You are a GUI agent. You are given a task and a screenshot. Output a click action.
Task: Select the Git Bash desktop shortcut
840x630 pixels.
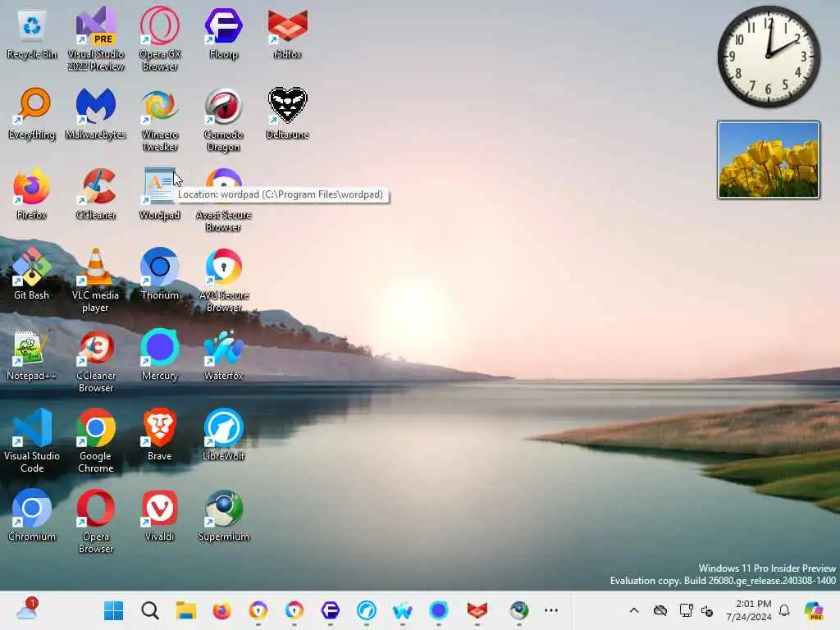(x=32, y=274)
